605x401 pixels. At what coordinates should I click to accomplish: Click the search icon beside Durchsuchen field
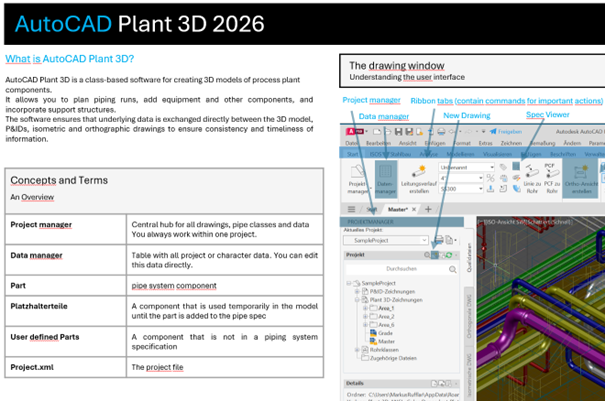click(x=453, y=269)
